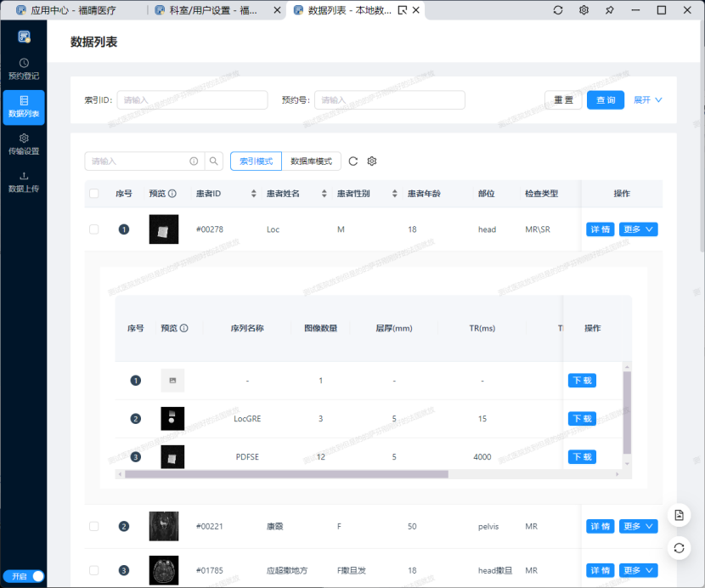Click the search magnifier icon button
705x588 pixels.
tap(214, 161)
